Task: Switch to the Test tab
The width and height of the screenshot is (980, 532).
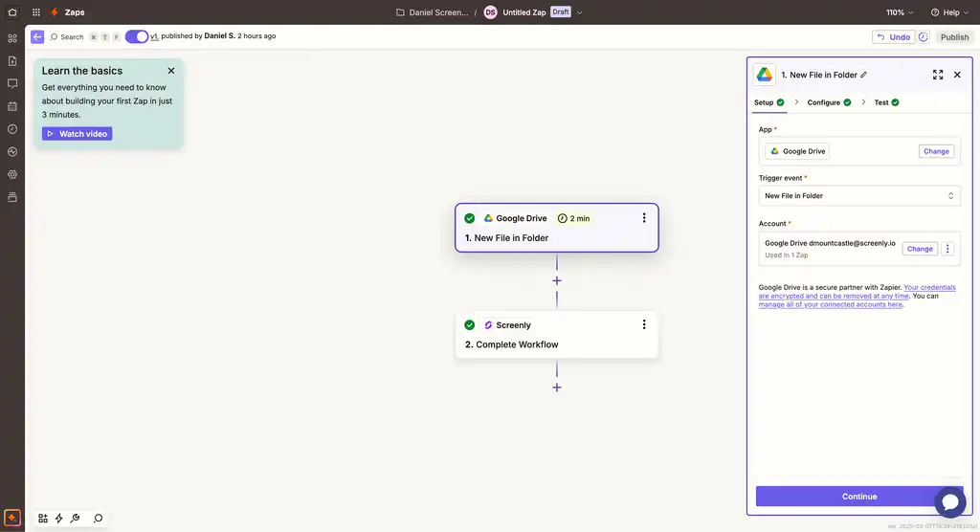Action: [x=886, y=102]
